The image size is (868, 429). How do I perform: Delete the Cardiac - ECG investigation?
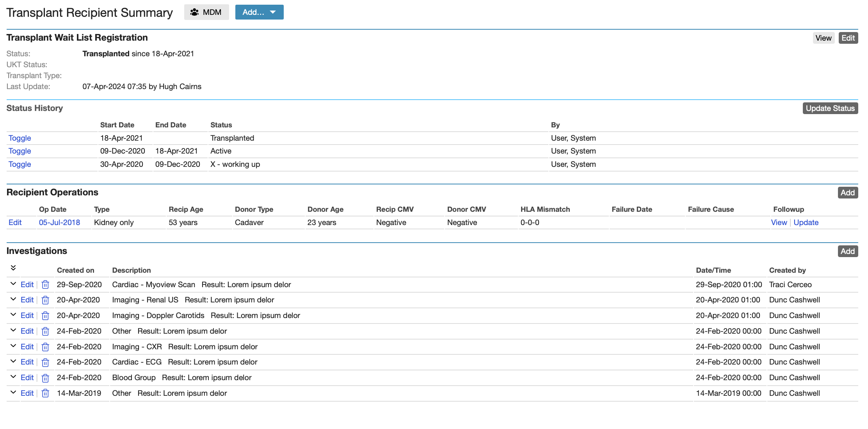click(x=45, y=362)
